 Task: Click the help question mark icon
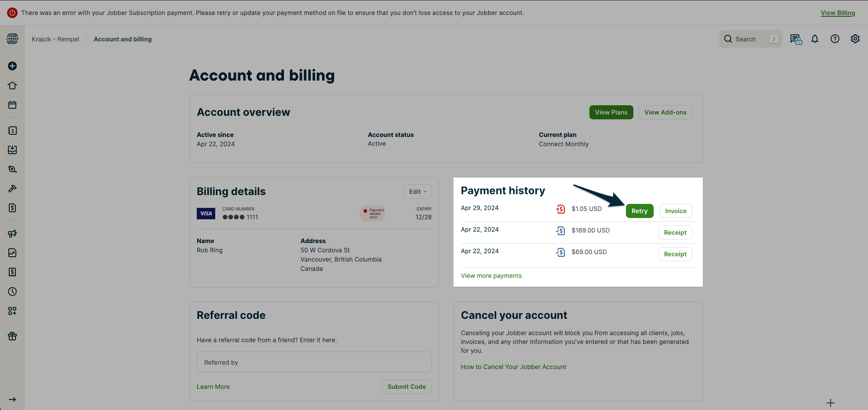(x=835, y=39)
